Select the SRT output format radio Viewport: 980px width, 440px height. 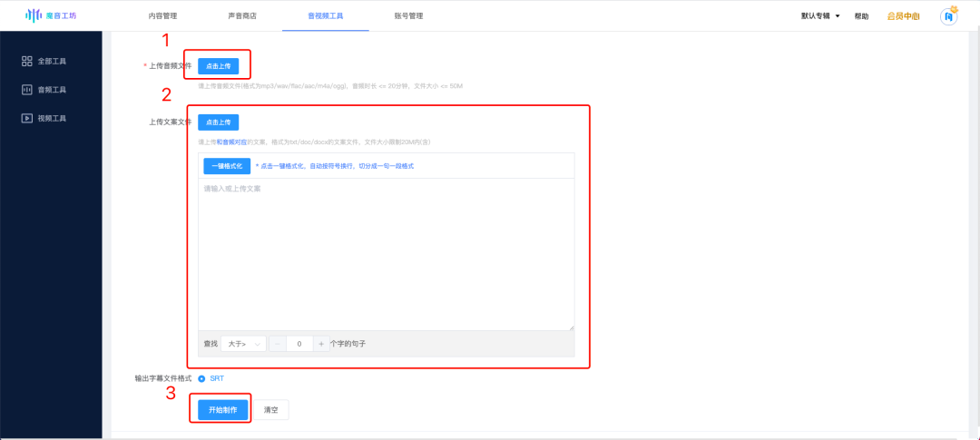click(x=201, y=378)
